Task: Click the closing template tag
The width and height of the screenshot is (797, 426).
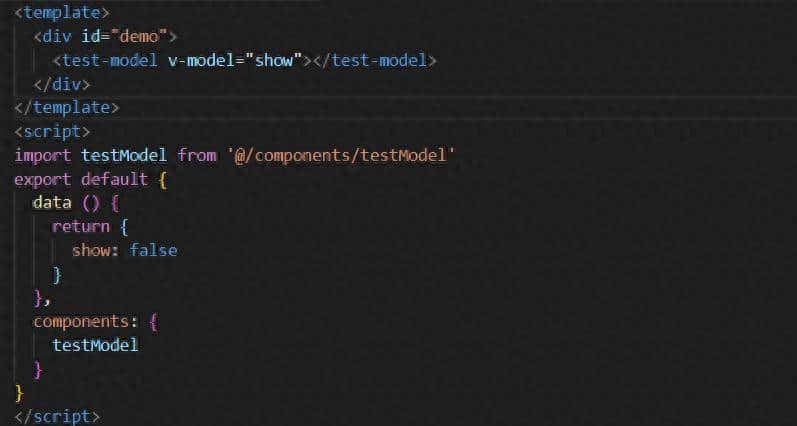Action: tap(67, 107)
